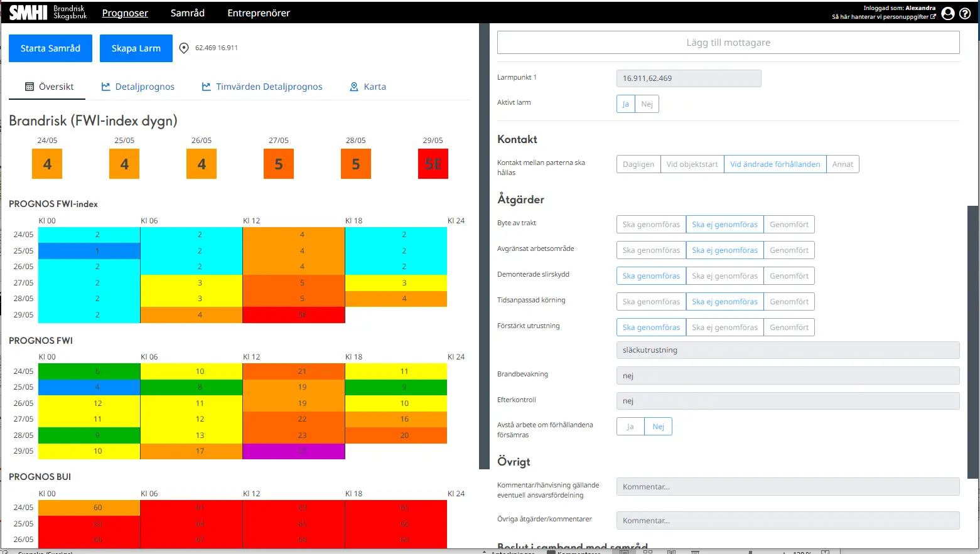Set Aktivt larm to Nej
The image size is (980, 554).
coord(647,104)
